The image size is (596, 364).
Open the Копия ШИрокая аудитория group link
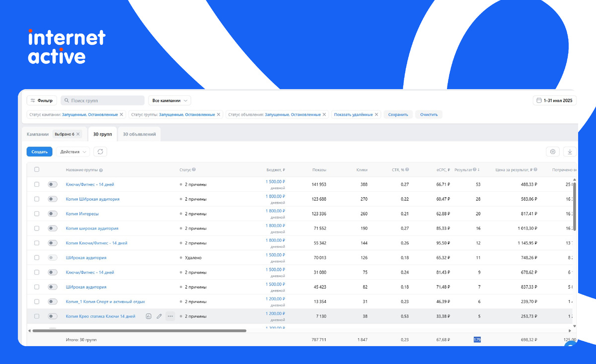tap(92, 199)
